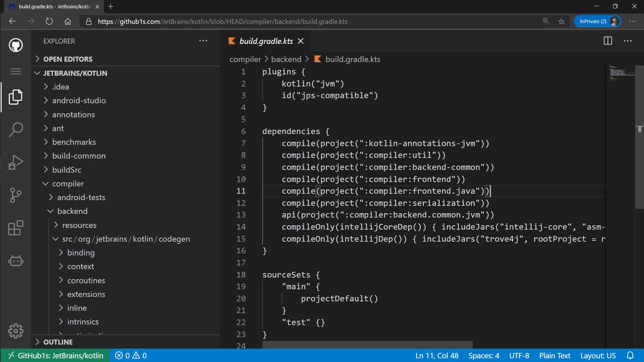Image resolution: width=644 pixels, height=362 pixels.
Task: Click Ln 11, Col 48 status item
Action: point(437,356)
